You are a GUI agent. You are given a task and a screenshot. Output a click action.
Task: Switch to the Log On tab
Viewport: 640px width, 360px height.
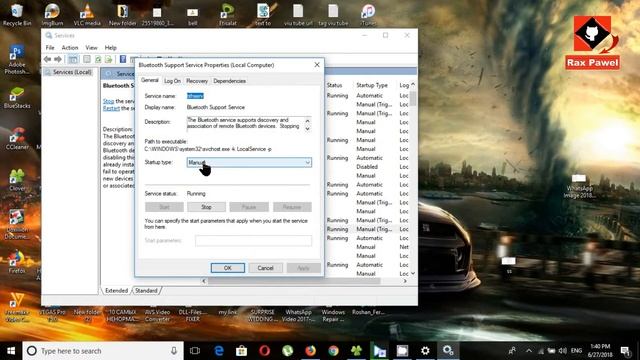point(172,81)
